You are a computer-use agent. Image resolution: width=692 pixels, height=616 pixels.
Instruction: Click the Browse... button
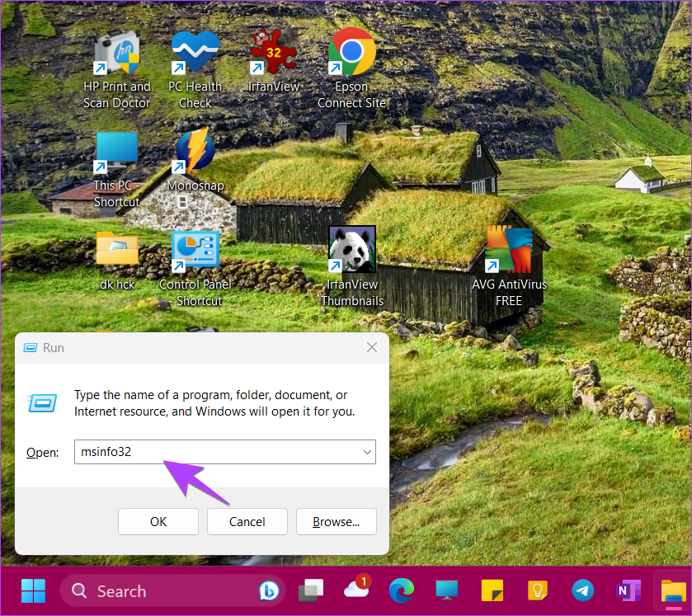[336, 521]
